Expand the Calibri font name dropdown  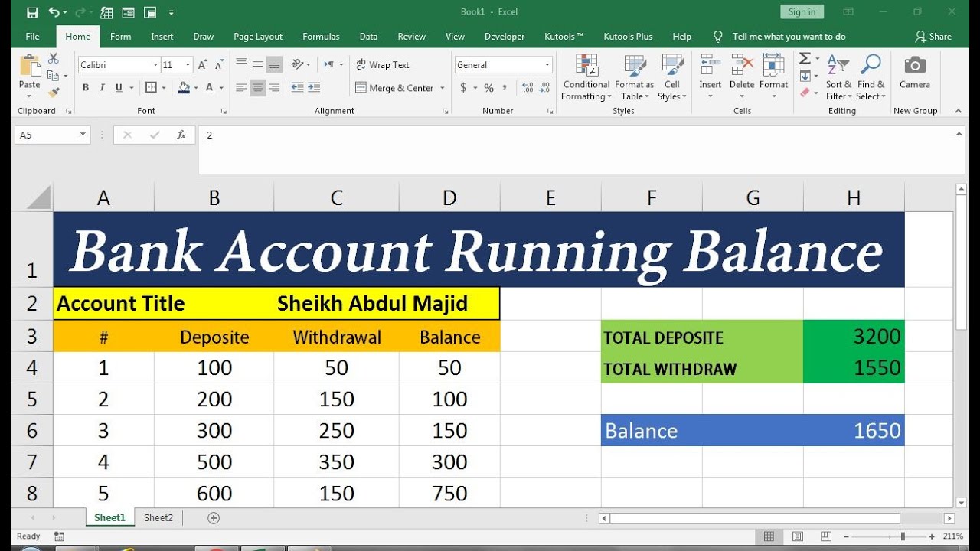point(155,65)
